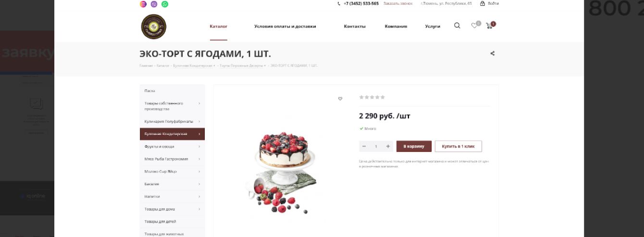Open the shopping cart icon
This screenshot has height=237, width=644.
(x=490, y=25)
